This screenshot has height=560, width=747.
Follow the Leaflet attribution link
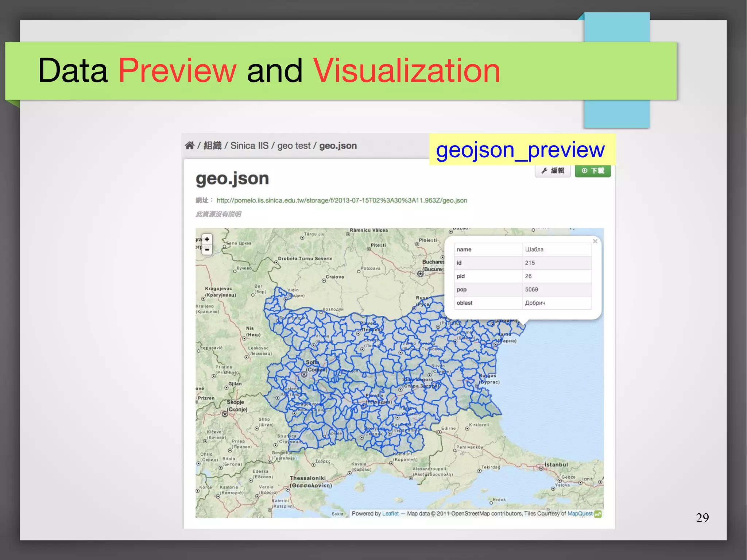[x=390, y=513]
